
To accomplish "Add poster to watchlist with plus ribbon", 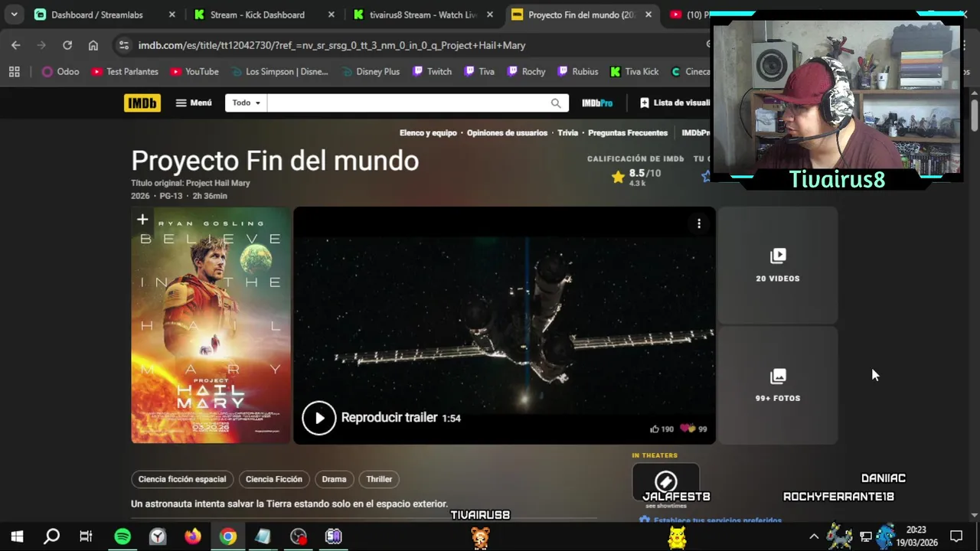I will pyautogui.click(x=142, y=220).
